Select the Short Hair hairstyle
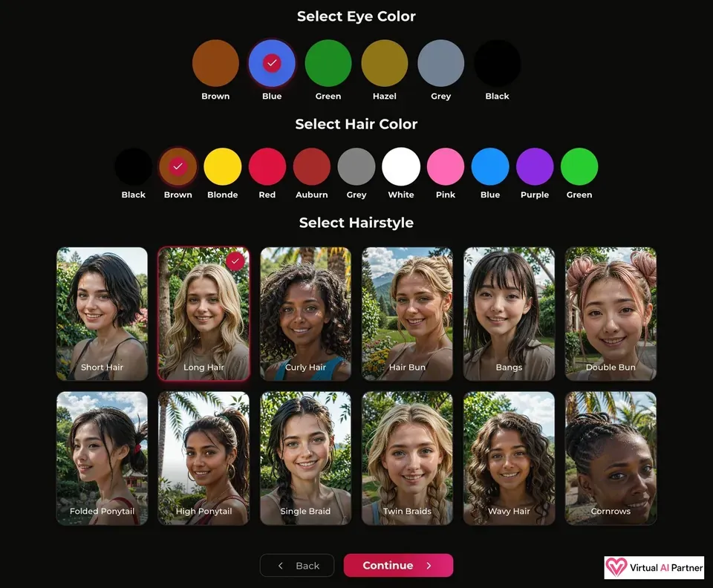 click(102, 313)
